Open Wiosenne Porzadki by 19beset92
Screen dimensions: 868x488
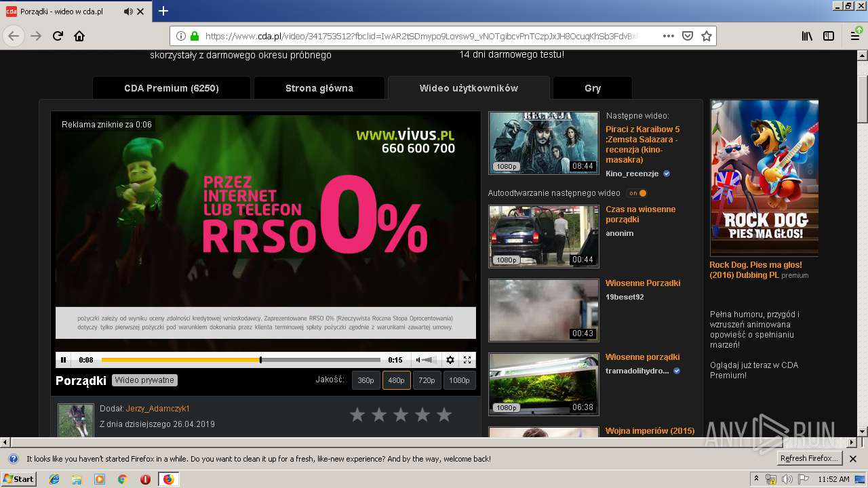[x=642, y=283]
